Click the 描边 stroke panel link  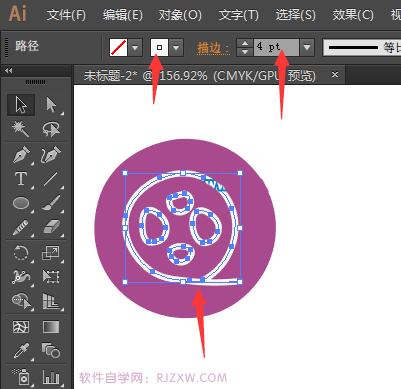(x=213, y=47)
